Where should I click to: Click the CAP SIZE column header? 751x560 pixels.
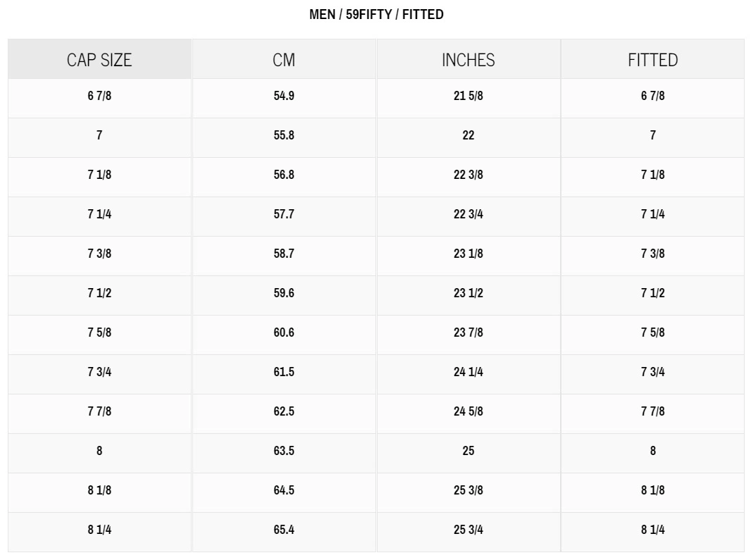(x=99, y=61)
